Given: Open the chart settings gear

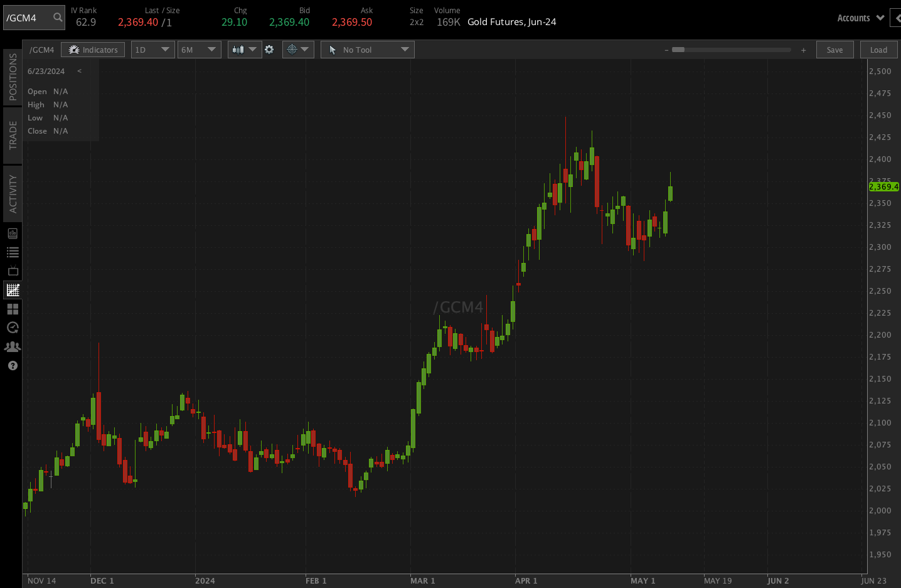Looking at the screenshot, I should click(x=270, y=49).
